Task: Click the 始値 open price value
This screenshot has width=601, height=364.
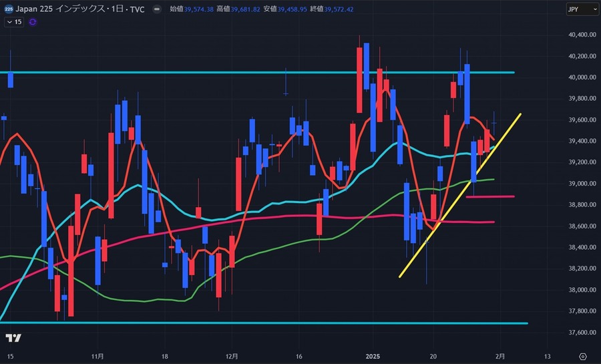Action: (200, 9)
